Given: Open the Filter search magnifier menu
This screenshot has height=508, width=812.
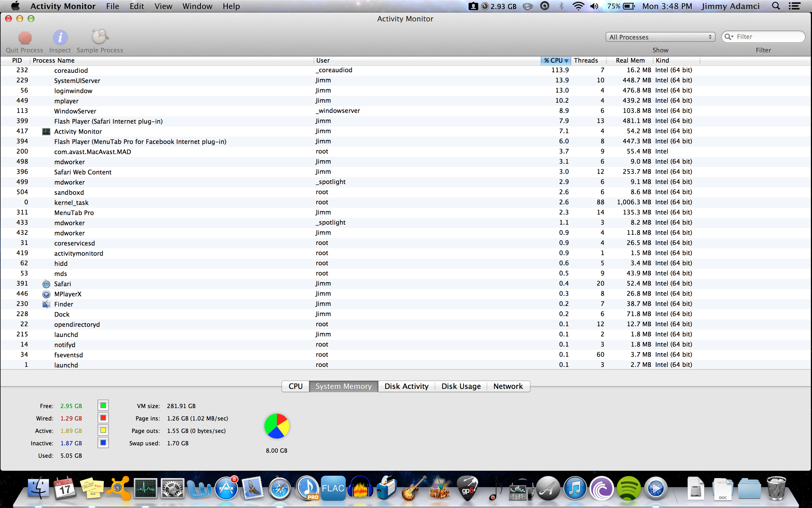Looking at the screenshot, I should point(729,37).
